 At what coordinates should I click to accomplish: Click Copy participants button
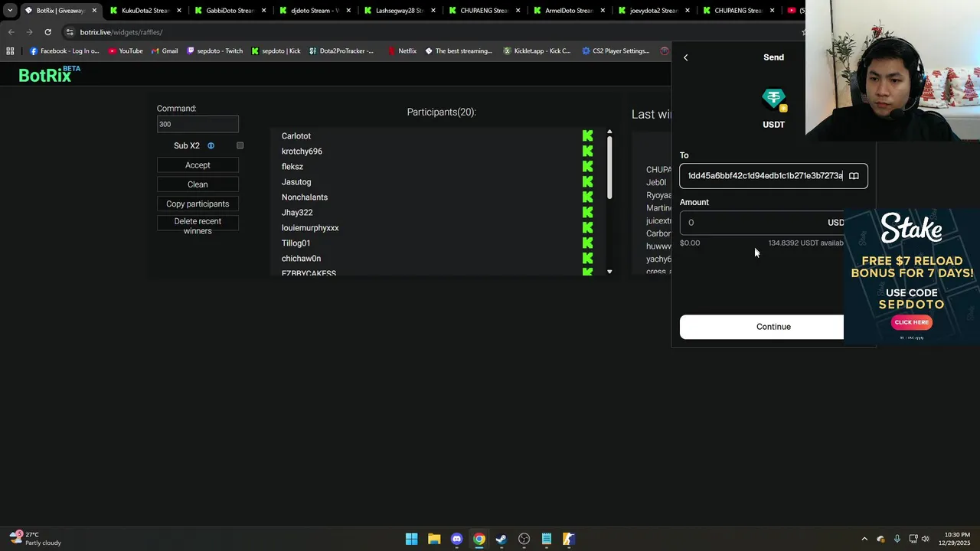(198, 204)
